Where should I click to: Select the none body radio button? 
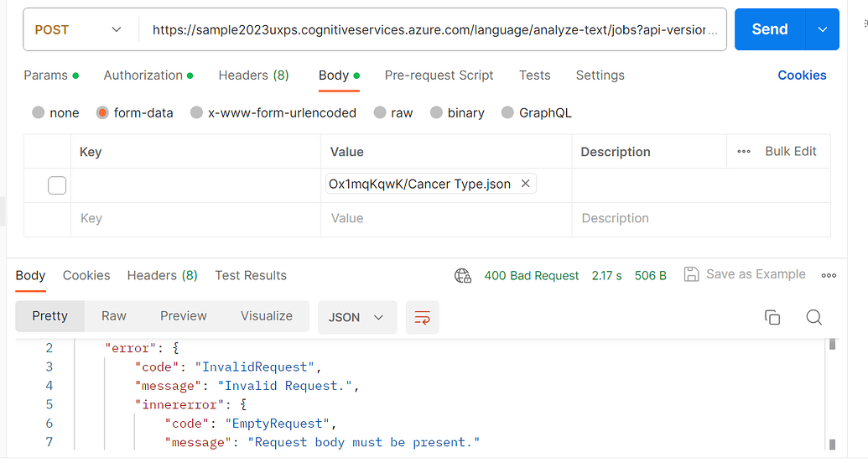[39, 112]
